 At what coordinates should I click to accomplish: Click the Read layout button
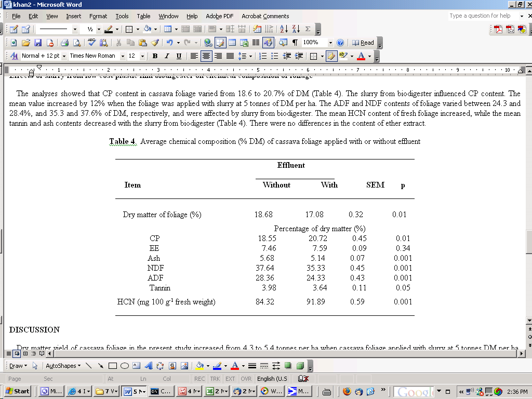(363, 43)
